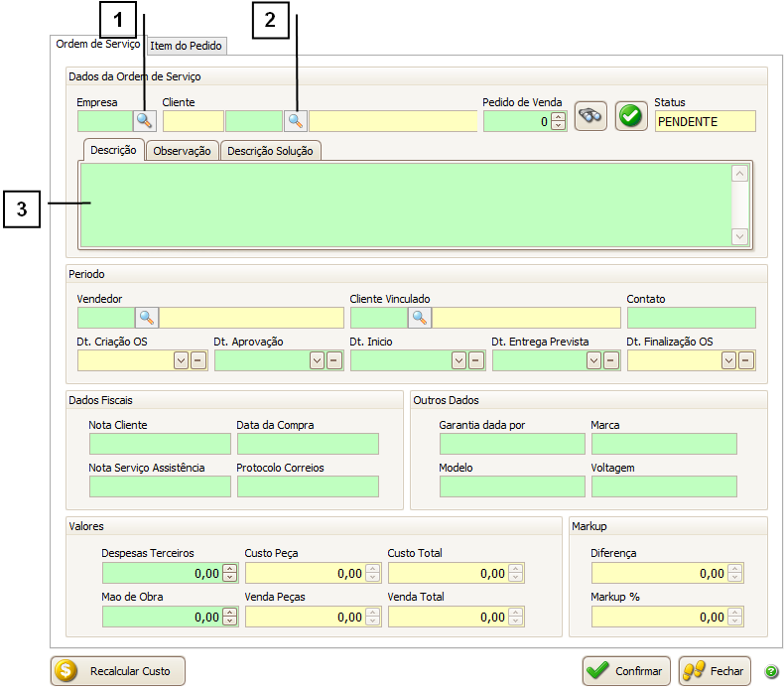The width and height of the screenshot is (784, 690).
Task: Select the Observação tab
Action: 182,151
